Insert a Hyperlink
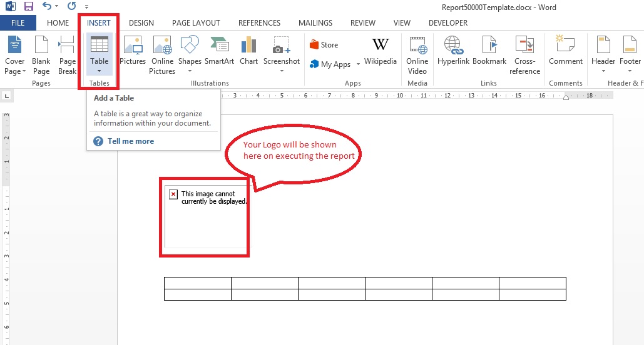This screenshot has width=644, height=345. [x=453, y=50]
